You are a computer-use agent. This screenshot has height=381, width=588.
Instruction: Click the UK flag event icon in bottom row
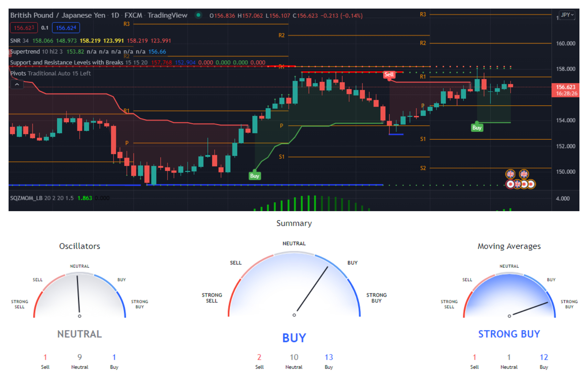pos(517,184)
